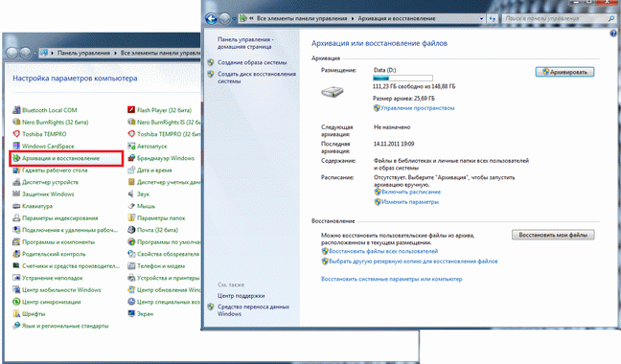Open Flash Player (32 бита) icon
Image resolution: width=621 pixels, height=364 pixels.
coord(131,110)
